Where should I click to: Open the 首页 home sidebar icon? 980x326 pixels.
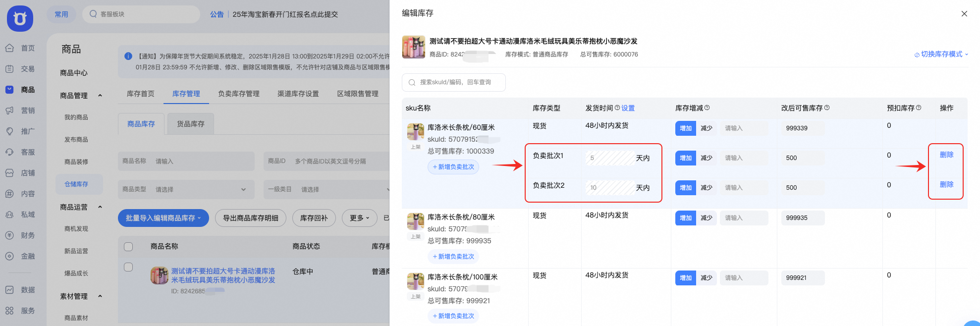(x=9, y=48)
